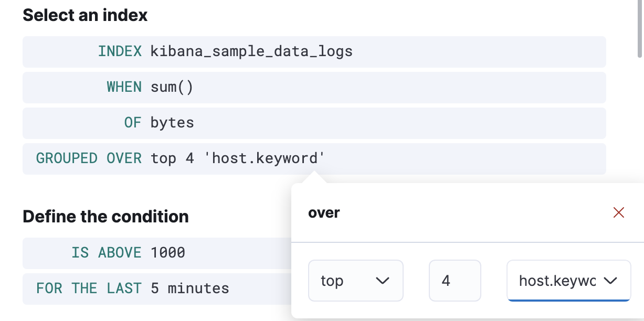Click the vertical scrollbar on the right
644x321 pixels.
click(x=640, y=31)
